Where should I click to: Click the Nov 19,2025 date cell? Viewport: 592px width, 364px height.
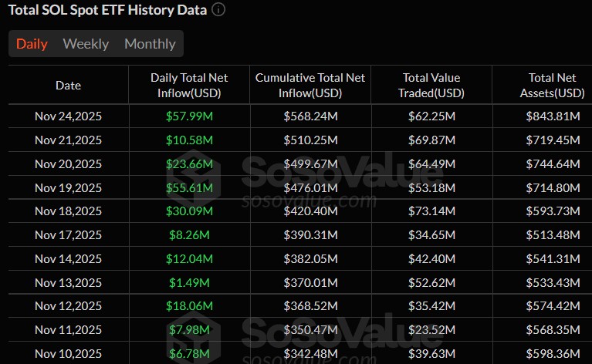pyautogui.click(x=69, y=188)
